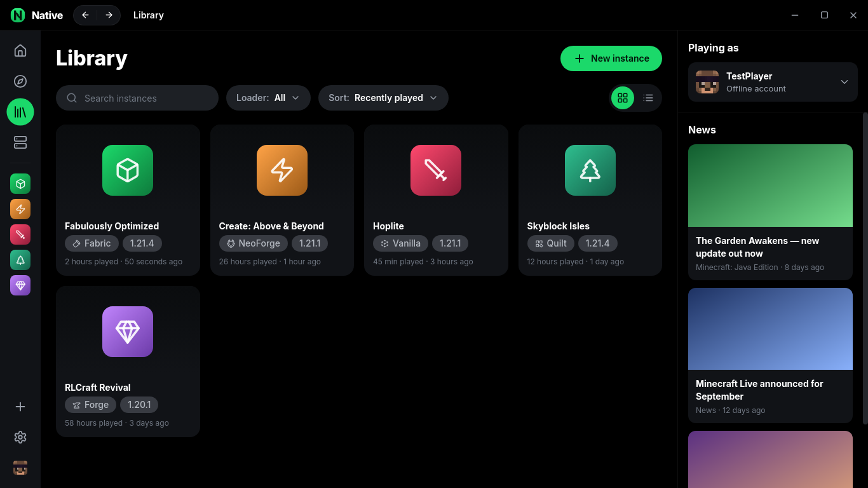Click the plus icon in sidebar

pos(20,407)
